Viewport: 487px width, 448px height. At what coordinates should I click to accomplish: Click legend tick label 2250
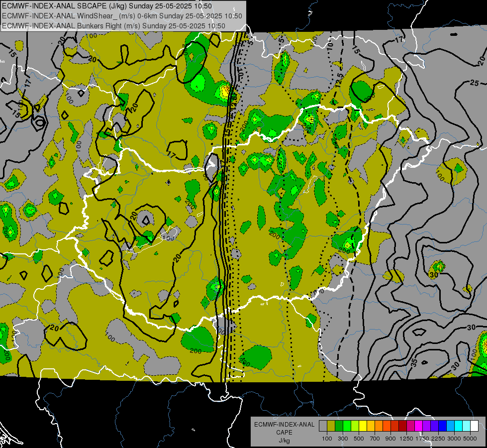(x=438, y=439)
